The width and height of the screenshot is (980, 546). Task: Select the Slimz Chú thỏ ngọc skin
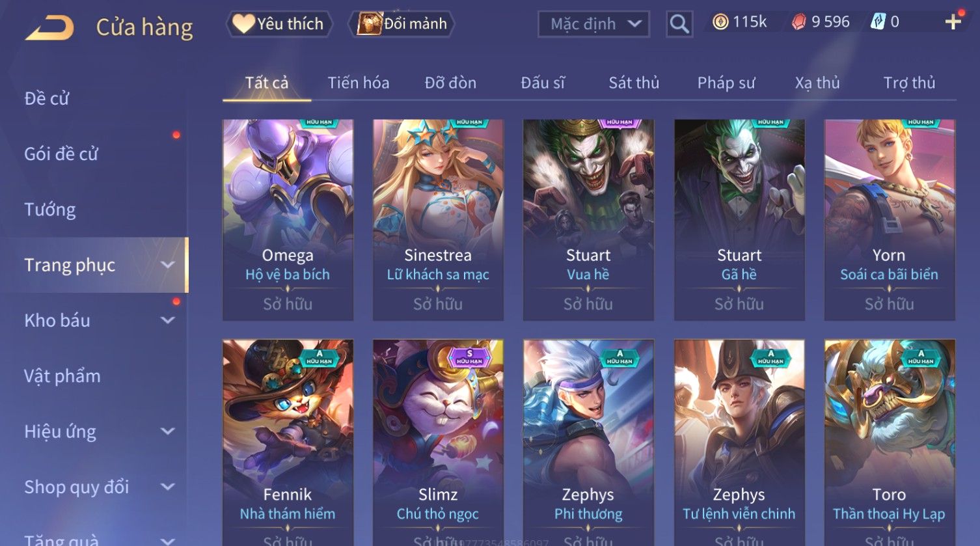click(438, 443)
